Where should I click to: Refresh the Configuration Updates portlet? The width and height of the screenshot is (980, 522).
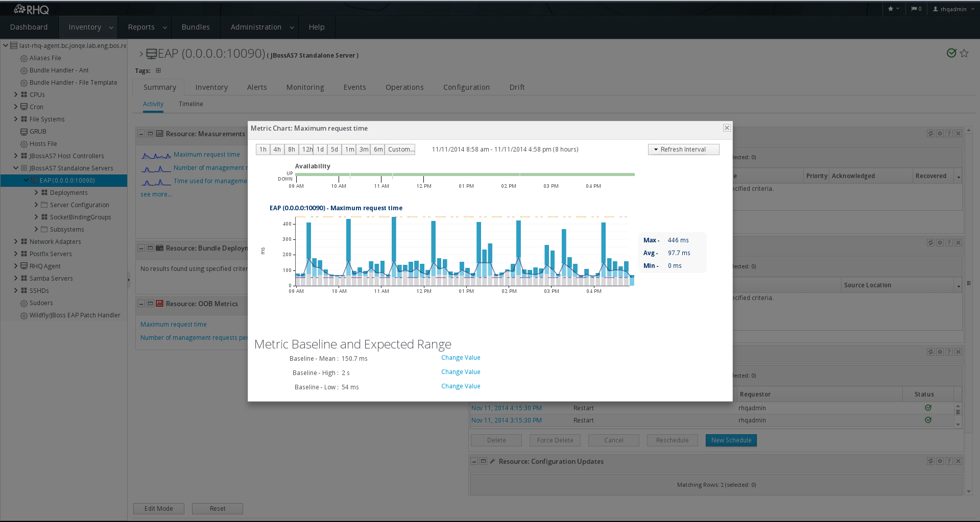coord(930,461)
